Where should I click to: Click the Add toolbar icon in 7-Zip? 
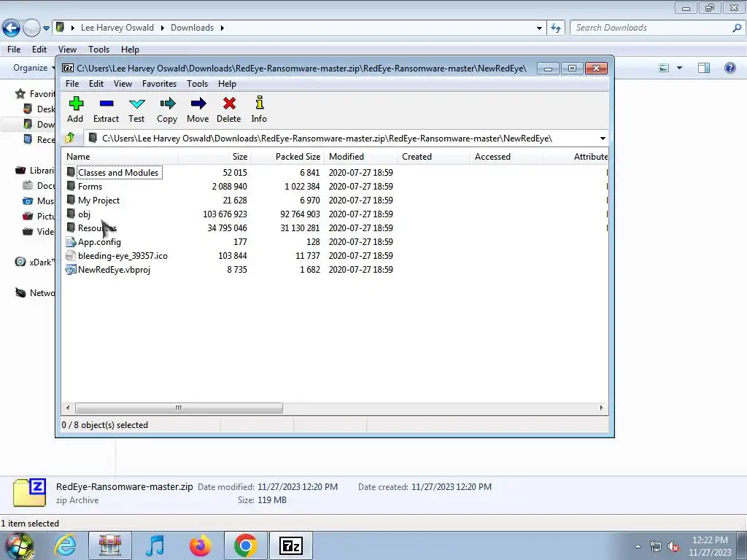pos(76,104)
